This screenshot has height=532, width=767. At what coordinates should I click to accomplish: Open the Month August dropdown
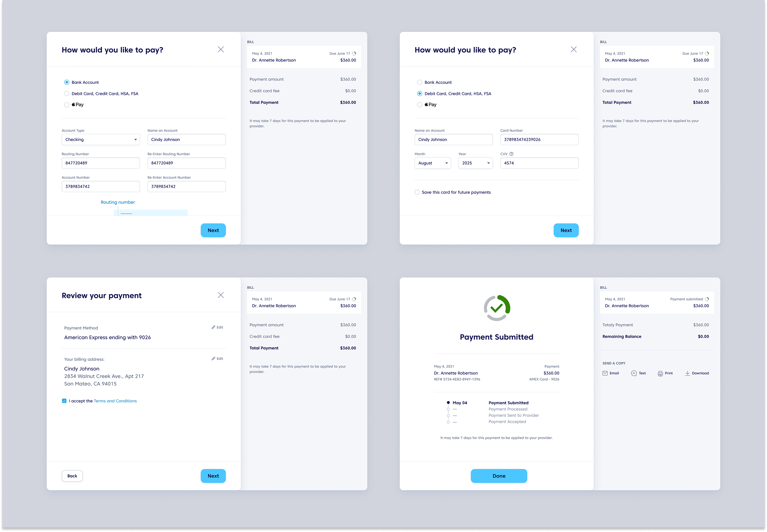point(432,163)
